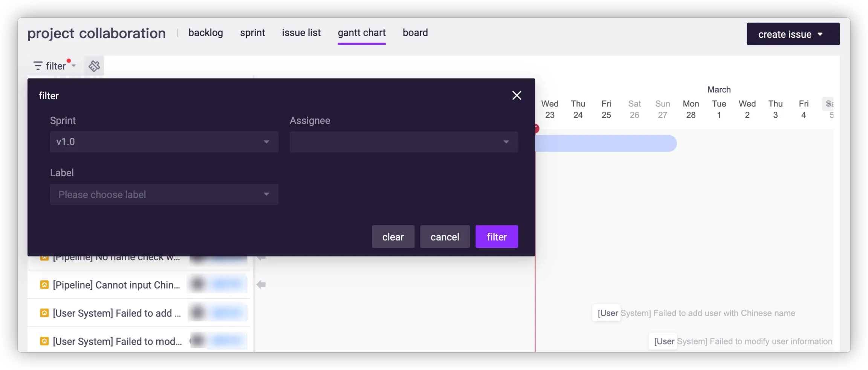Go to the issue list tab

click(x=301, y=33)
